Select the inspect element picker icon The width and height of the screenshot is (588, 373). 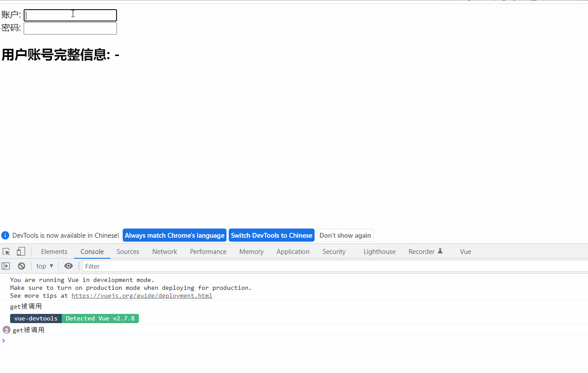click(x=6, y=252)
